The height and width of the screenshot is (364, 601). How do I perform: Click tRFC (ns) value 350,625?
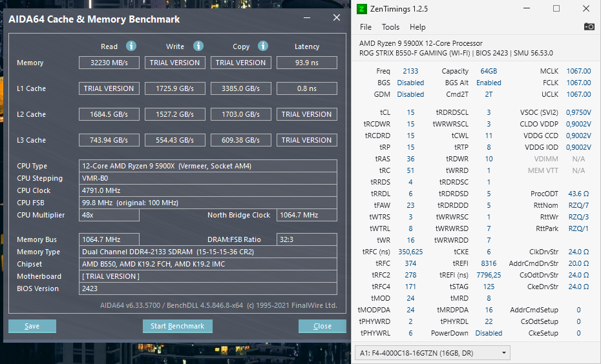click(410, 252)
